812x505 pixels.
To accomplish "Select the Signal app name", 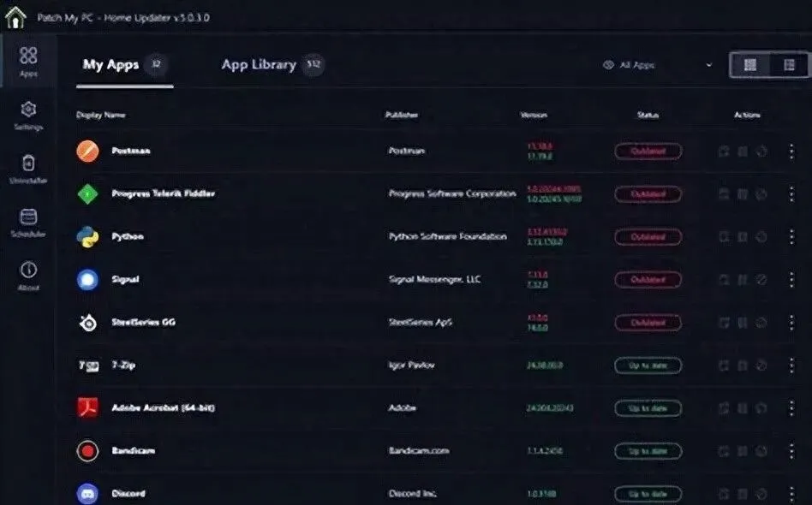I will pos(125,280).
